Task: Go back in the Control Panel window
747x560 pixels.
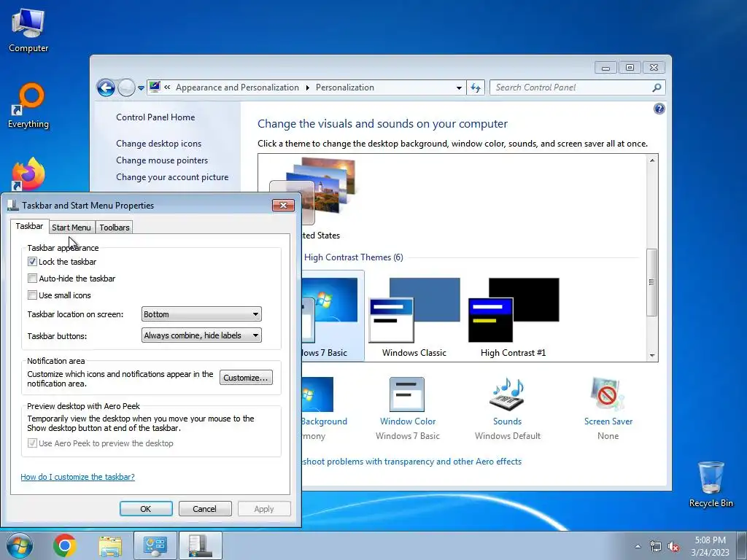Action: (x=106, y=87)
